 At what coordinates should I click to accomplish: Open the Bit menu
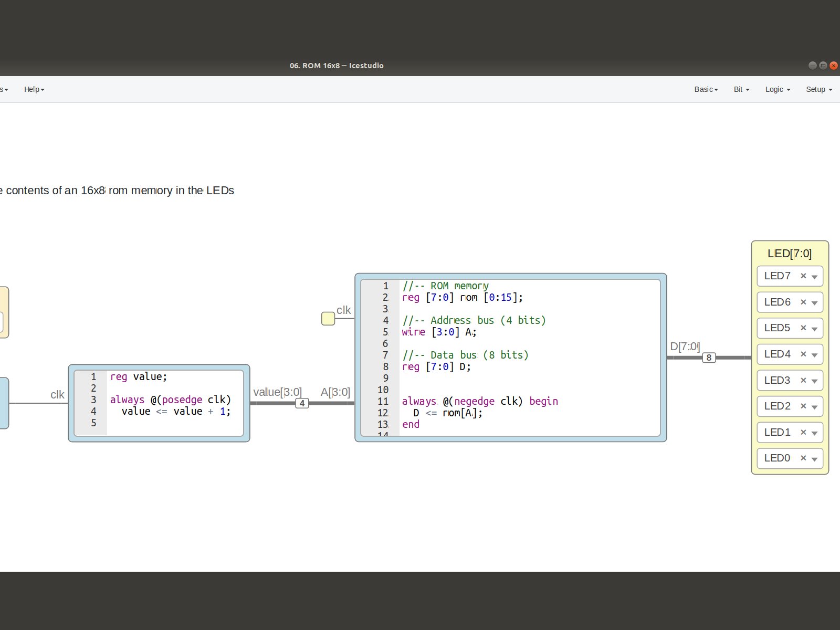click(x=741, y=89)
